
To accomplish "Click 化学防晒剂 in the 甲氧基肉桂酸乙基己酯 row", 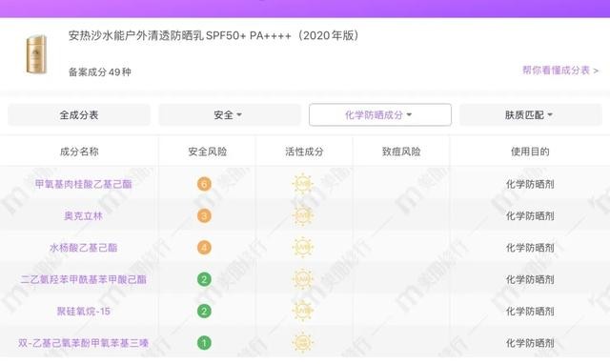I will click(x=530, y=184).
